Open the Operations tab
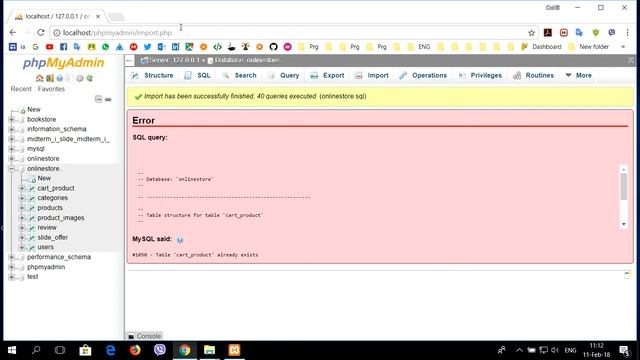This screenshot has height=360, width=640. 423,76
